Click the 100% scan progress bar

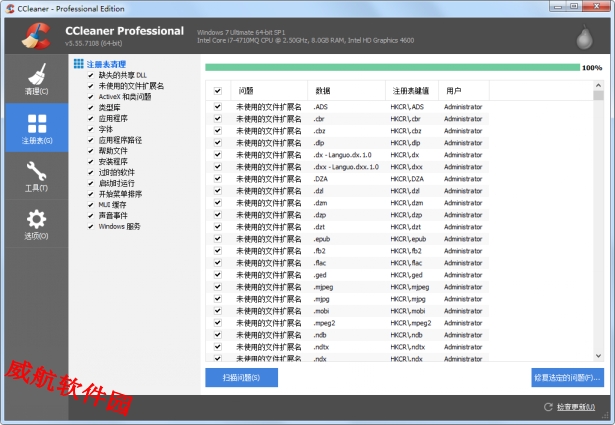tap(392, 67)
